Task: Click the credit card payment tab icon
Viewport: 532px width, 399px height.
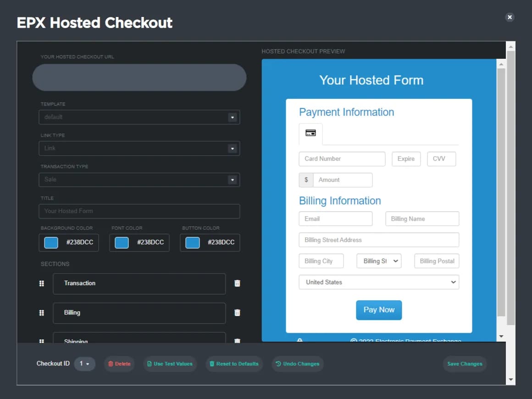Action: [310, 133]
